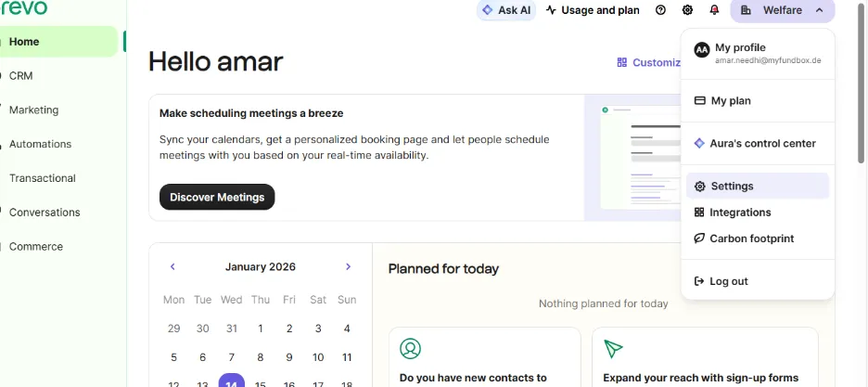Viewport: 868px width, 387px height.
Task: Click the new contacts person icon
Action: 410,349
